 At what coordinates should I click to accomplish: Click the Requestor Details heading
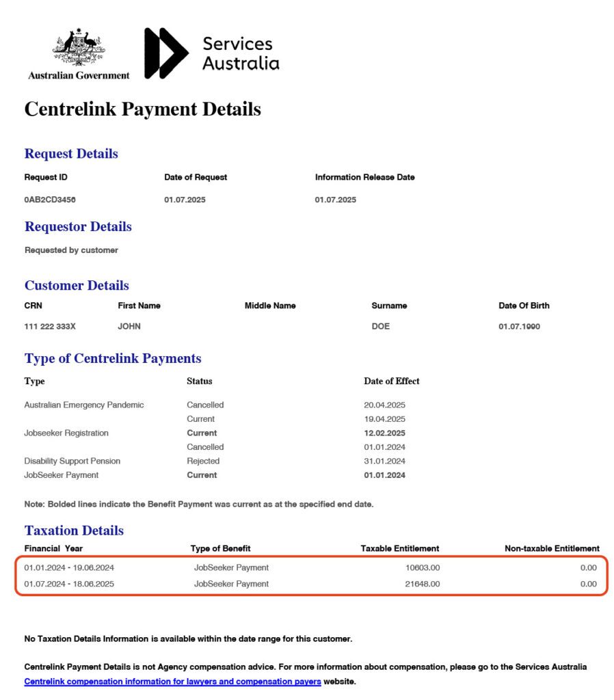[78, 226]
